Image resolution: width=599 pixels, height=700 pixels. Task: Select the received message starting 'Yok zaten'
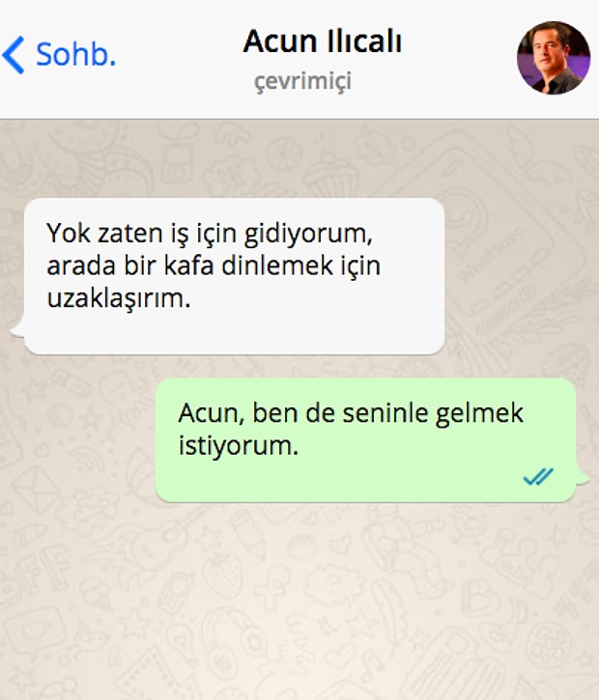click(x=234, y=276)
